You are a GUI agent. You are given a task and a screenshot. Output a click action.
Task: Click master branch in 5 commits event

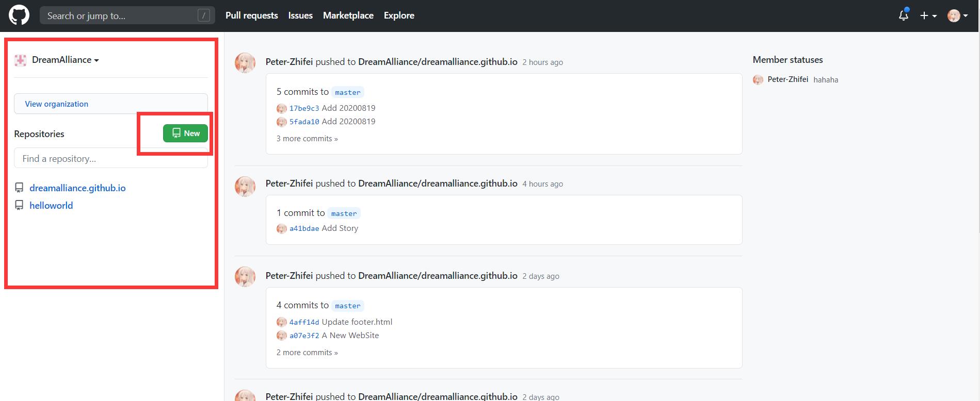(347, 92)
